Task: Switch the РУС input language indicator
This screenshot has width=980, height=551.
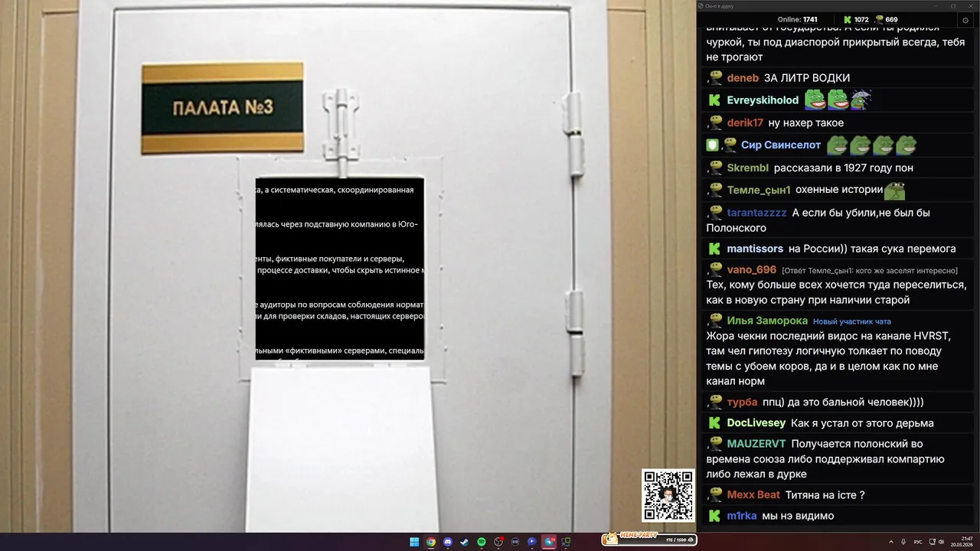Action: (918, 542)
